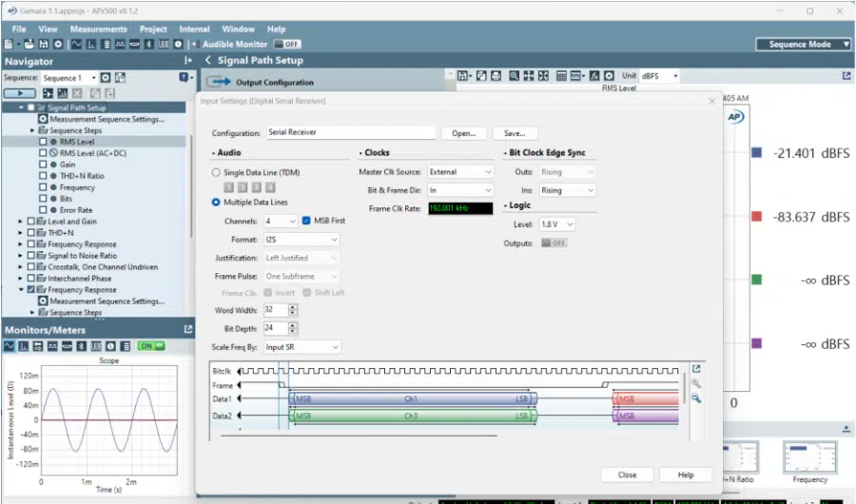Pop out the Monitors/Meters panel
The width and height of the screenshot is (856, 504).
187,330
